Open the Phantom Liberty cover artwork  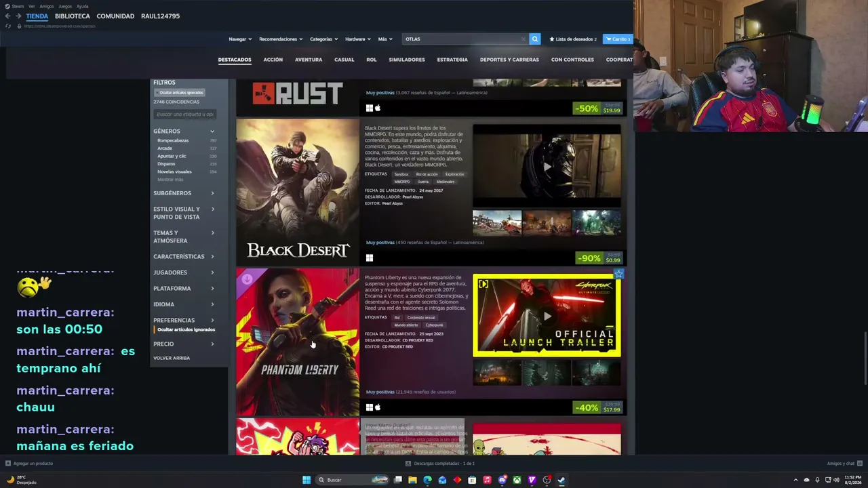[298, 342]
